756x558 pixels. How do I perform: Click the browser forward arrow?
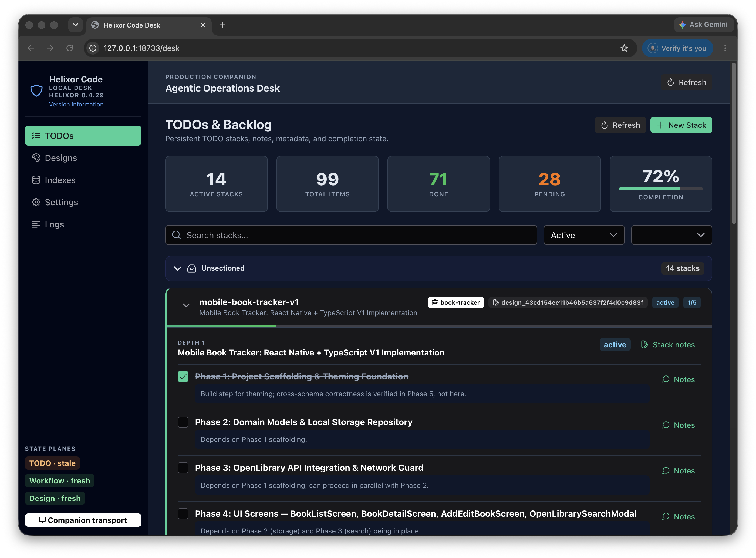point(50,48)
